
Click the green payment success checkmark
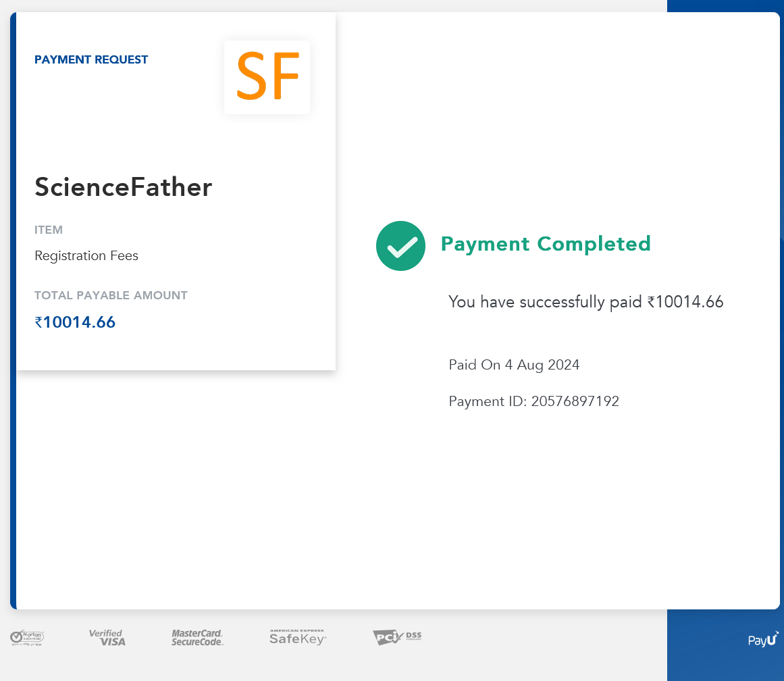click(400, 246)
